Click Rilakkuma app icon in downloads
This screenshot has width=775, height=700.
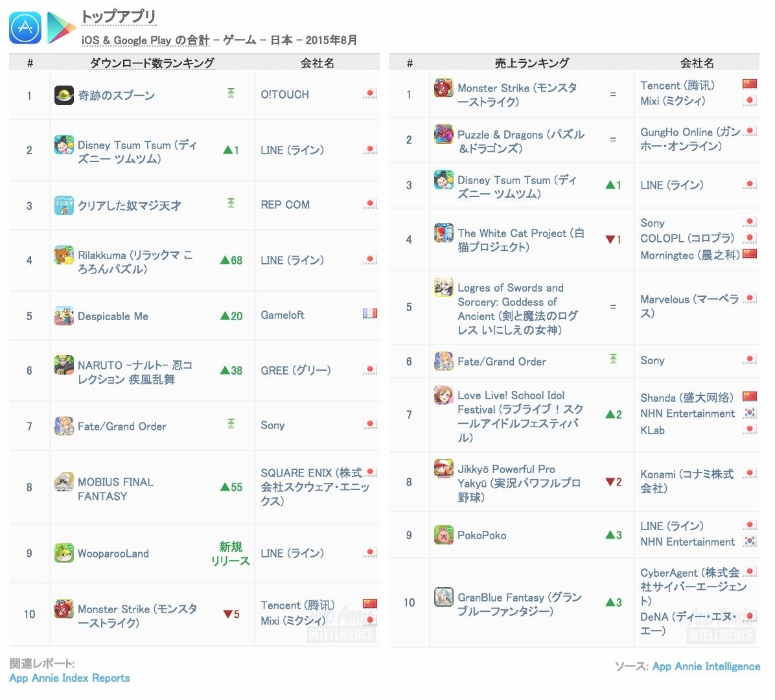click(64, 255)
